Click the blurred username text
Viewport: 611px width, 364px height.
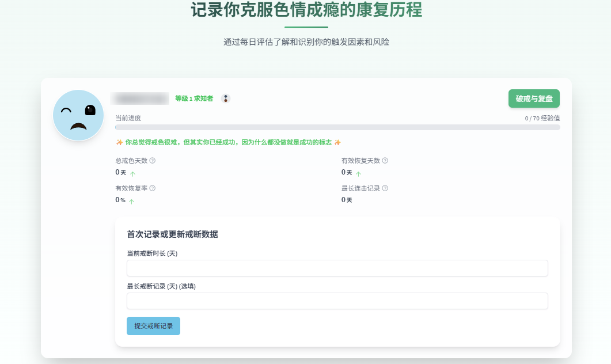pos(140,98)
